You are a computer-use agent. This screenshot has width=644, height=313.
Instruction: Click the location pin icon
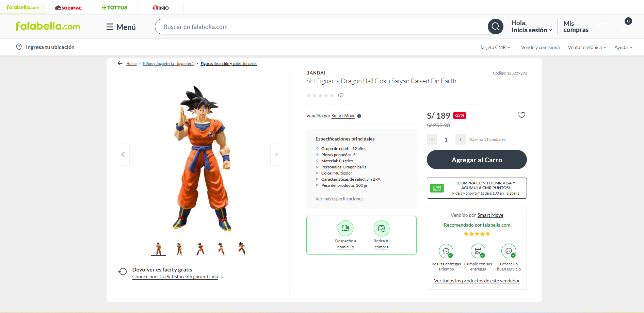[19, 47]
